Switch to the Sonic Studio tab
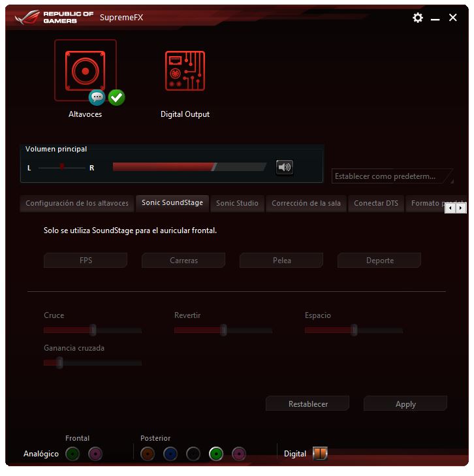This screenshot has width=474, height=476. (x=237, y=203)
